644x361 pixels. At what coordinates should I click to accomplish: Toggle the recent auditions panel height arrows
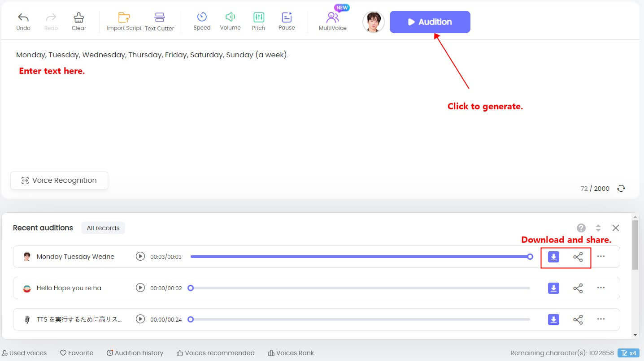598,228
